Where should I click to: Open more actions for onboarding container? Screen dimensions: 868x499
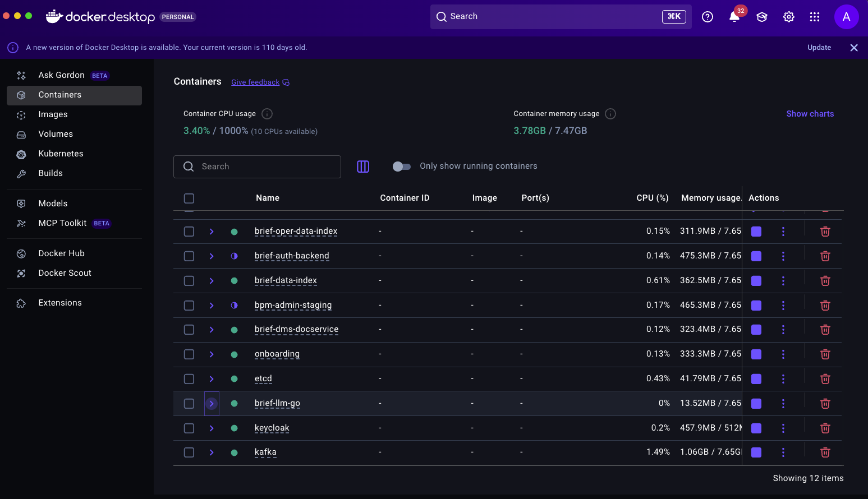[x=783, y=354]
